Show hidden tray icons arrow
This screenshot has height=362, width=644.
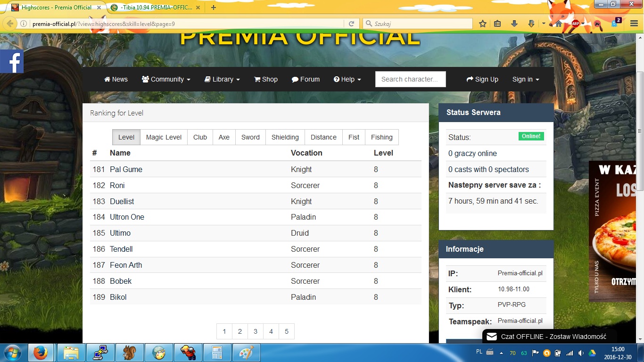pos(500,353)
